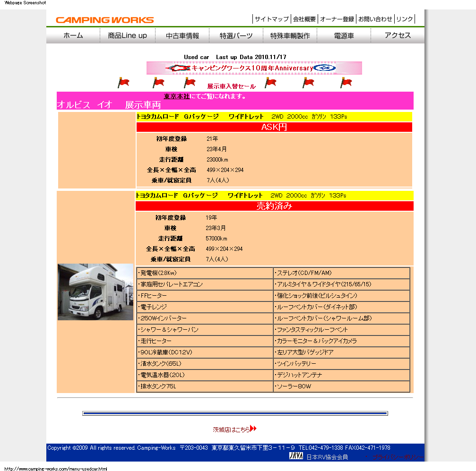The height and width of the screenshot is (471, 476).
Task: Click the カラーモニター&バックアイカメラ cell
Action: pyautogui.click(x=342, y=341)
